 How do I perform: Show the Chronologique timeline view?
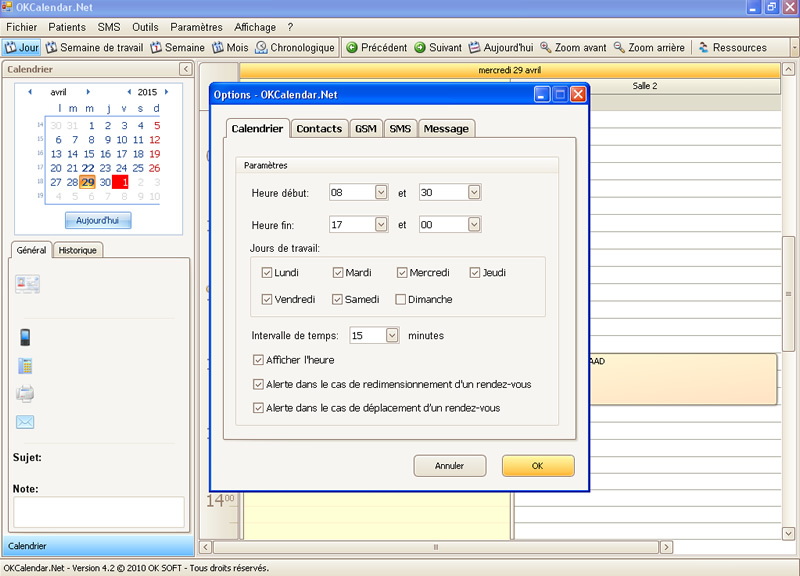295,47
